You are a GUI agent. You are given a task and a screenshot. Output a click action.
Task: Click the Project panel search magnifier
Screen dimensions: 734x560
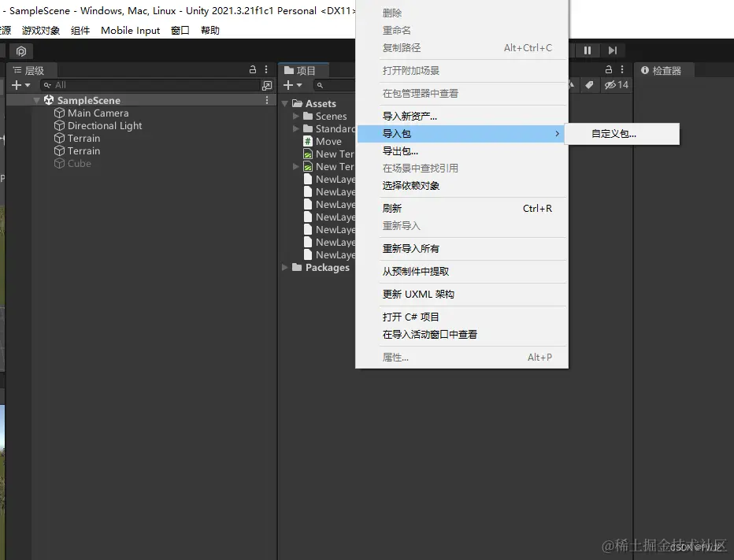point(321,85)
